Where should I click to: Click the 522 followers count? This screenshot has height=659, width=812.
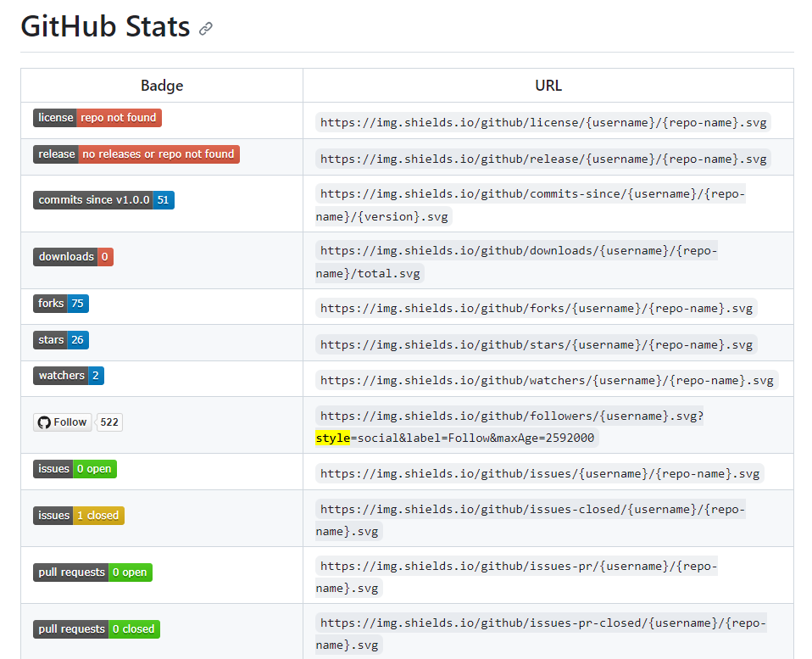tap(109, 422)
